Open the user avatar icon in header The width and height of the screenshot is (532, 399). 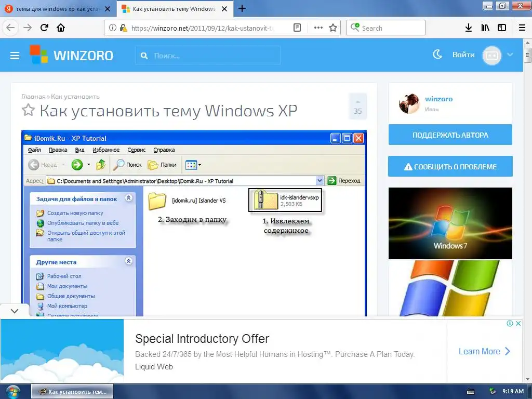[492, 55]
